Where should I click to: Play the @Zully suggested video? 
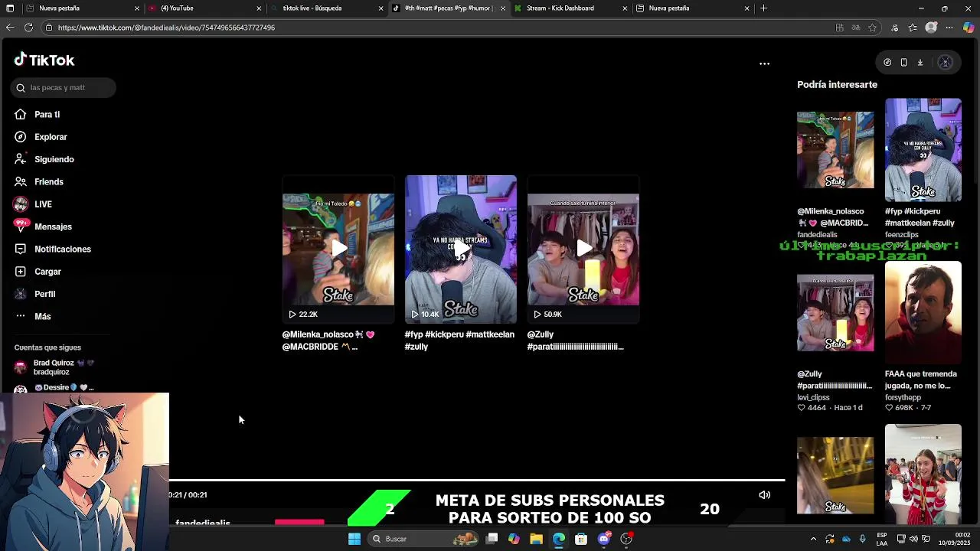(583, 249)
